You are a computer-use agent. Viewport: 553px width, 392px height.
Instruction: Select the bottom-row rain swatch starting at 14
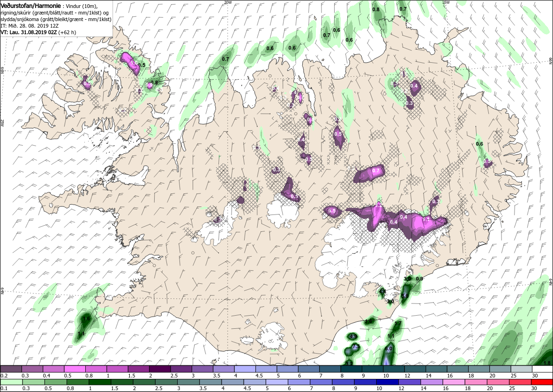click(x=431, y=383)
